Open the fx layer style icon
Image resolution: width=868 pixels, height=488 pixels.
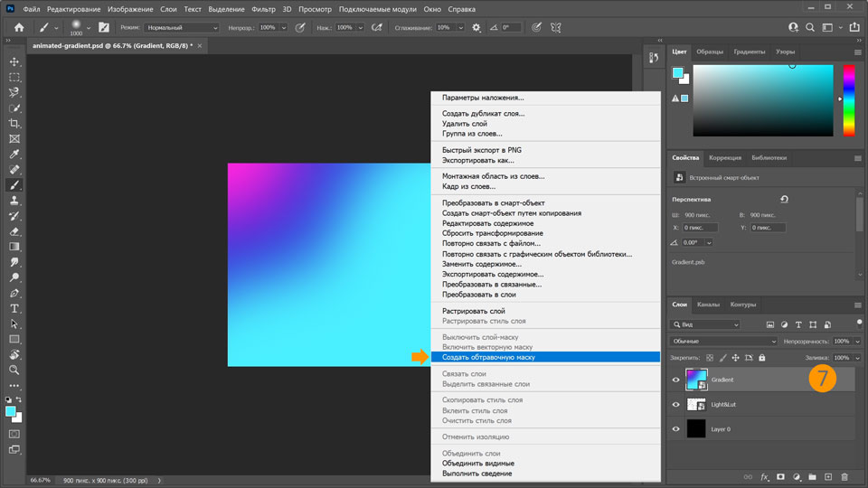point(764,476)
